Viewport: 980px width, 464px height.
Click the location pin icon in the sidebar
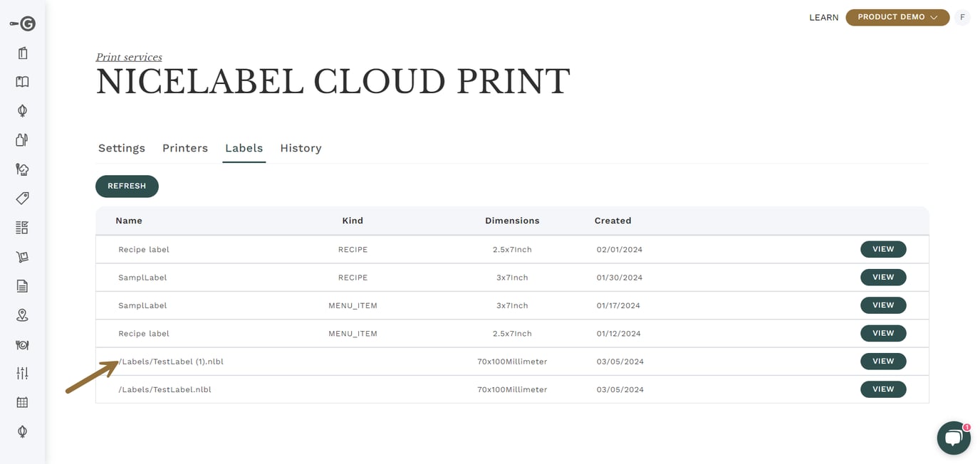pos(21,315)
